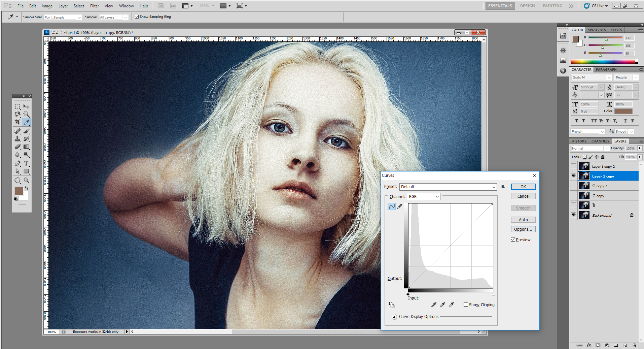The image size is (644, 349).
Task: Pick the Horizontal Type tool
Action: (26, 163)
